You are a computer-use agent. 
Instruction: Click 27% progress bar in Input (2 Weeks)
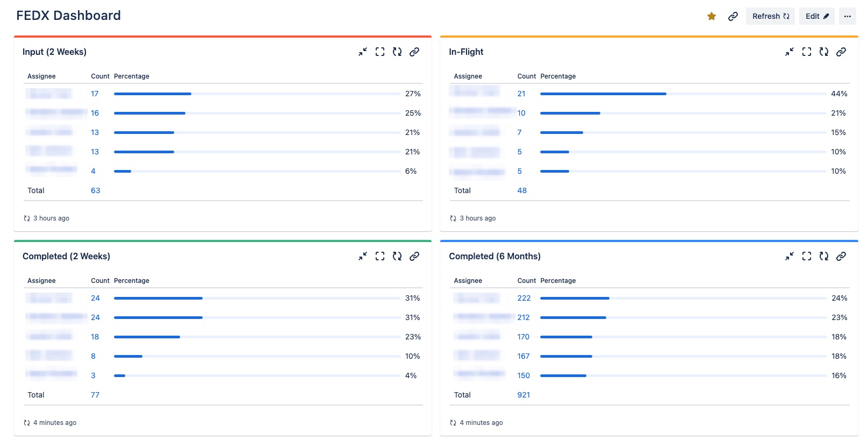(257, 94)
